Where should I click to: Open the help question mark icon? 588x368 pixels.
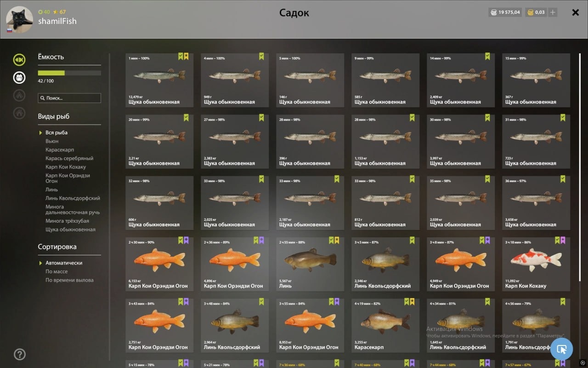[20, 354]
